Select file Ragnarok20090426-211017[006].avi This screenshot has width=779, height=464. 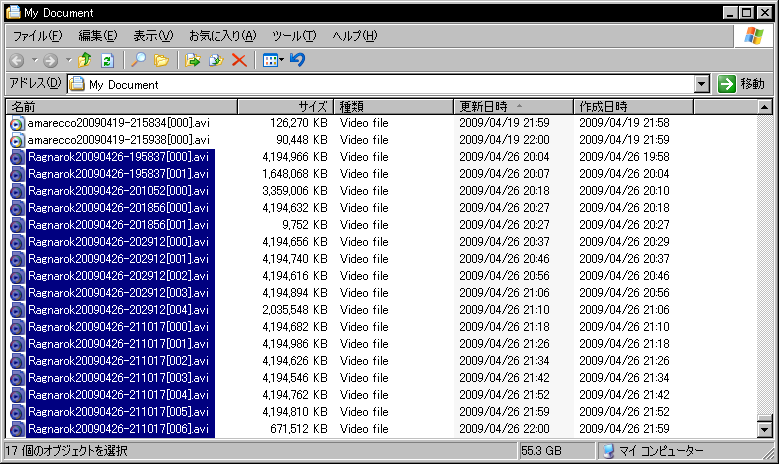tap(120, 429)
